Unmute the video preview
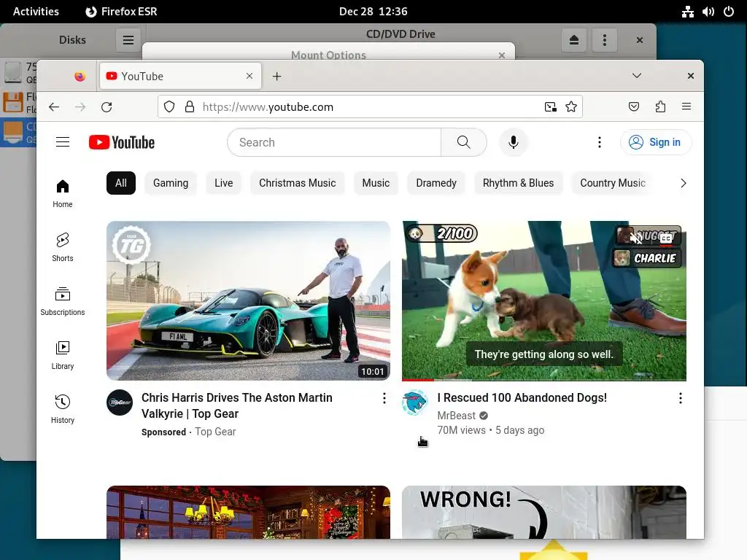Screen dimensions: 747x560 pos(636,238)
